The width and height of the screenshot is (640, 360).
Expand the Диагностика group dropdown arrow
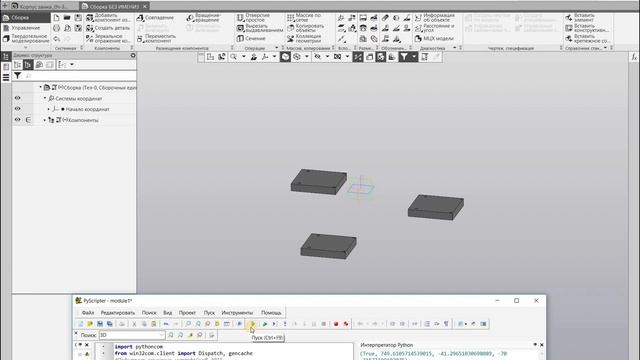point(455,48)
